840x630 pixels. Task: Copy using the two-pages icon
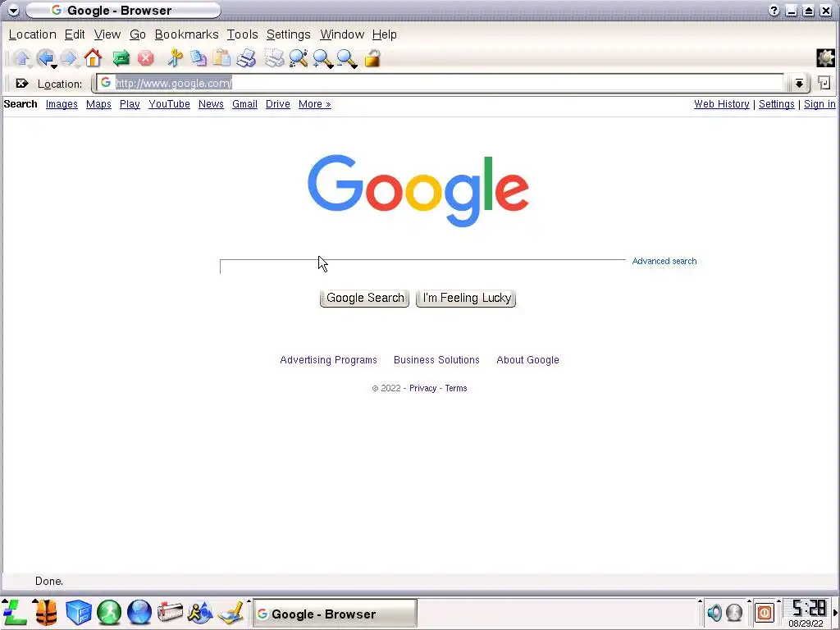[x=199, y=58]
